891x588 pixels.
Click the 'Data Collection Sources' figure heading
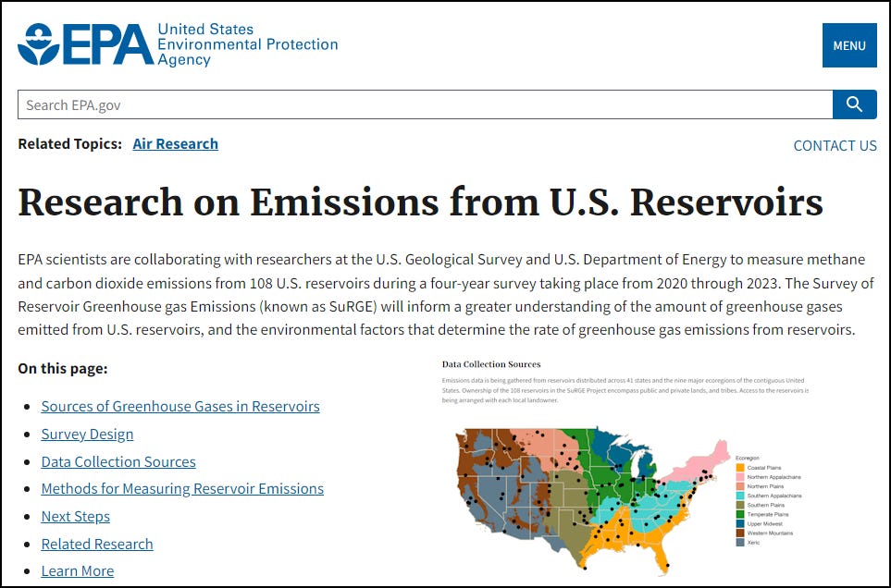click(x=491, y=364)
